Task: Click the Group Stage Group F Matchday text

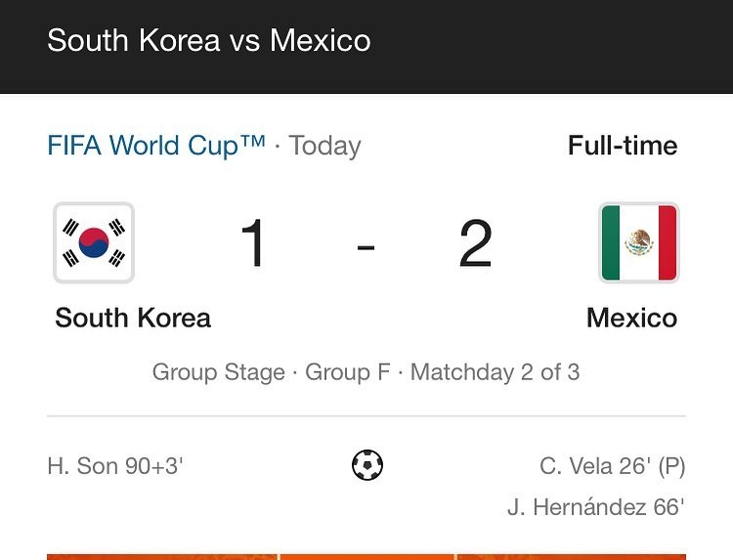Action: coord(366,372)
